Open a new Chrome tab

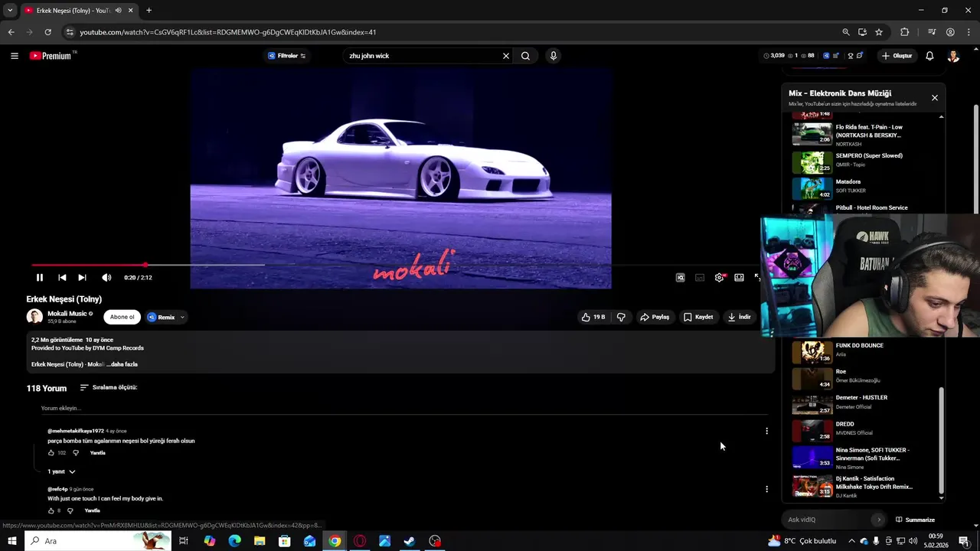coord(149,10)
